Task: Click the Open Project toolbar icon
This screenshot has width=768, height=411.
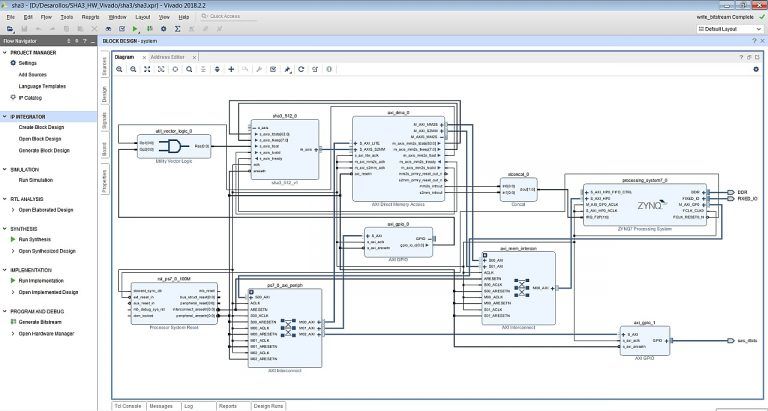Action: (x=10, y=29)
